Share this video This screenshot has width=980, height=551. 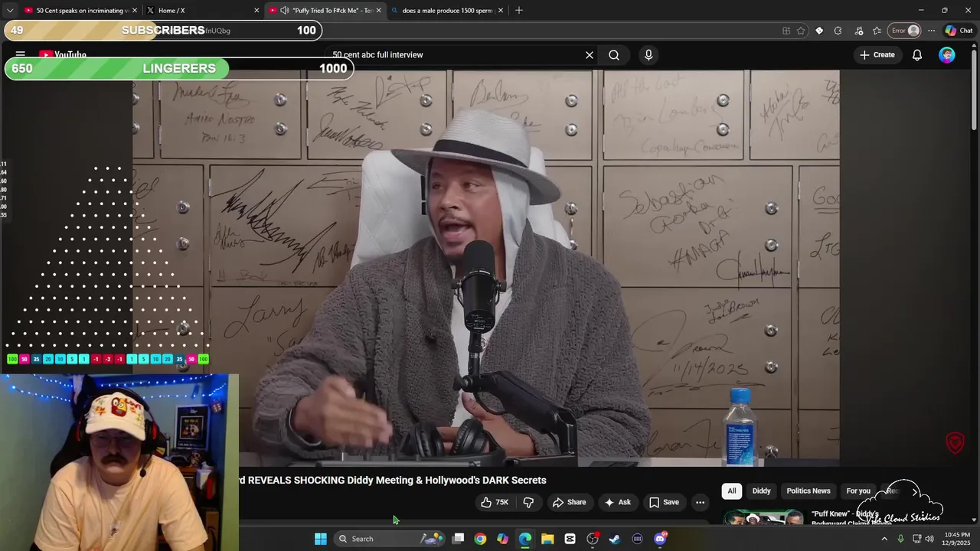pyautogui.click(x=569, y=502)
